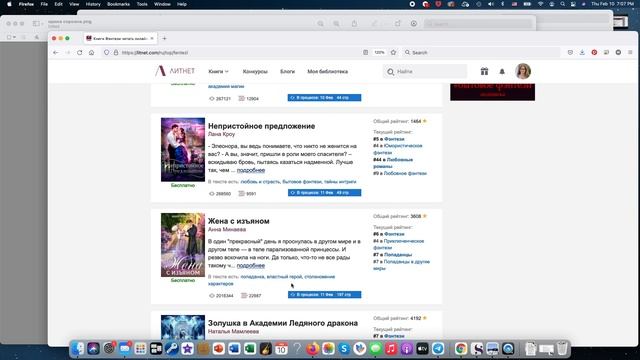Open PowerPoint from the dock
640x360 pixels.
point(219,349)
